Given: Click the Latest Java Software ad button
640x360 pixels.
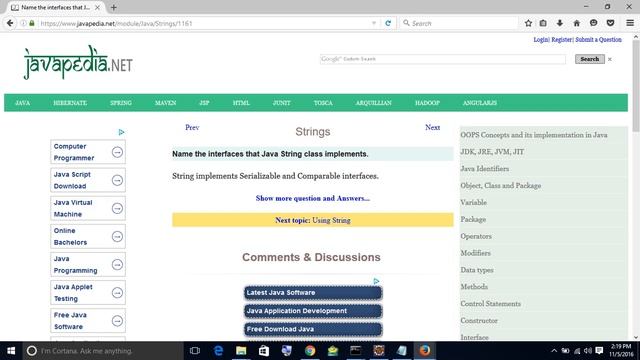Looking at the screenshot, I should point(313,293).
